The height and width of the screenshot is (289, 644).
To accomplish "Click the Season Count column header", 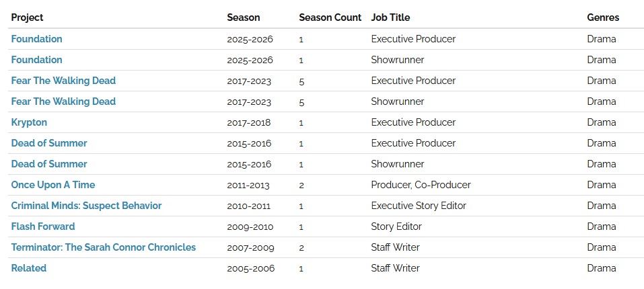I will [x=330, y=17].
